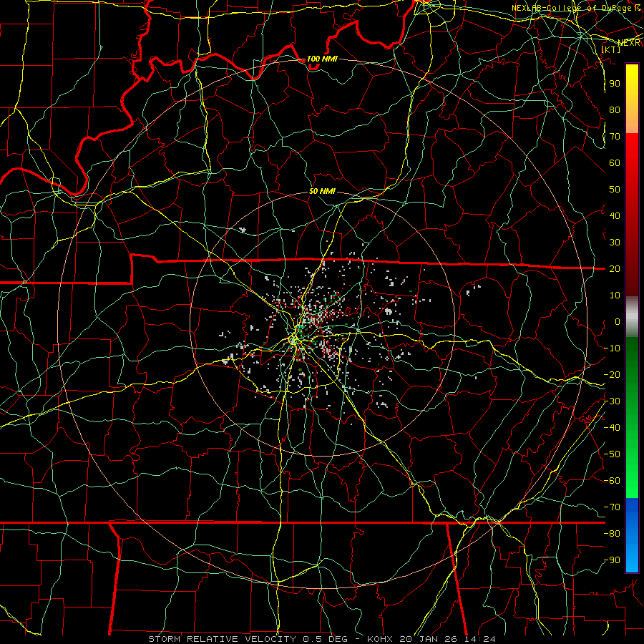Click the "-20" value on the velocity scale
The image size is (644, 644).
tap(612, 375)
